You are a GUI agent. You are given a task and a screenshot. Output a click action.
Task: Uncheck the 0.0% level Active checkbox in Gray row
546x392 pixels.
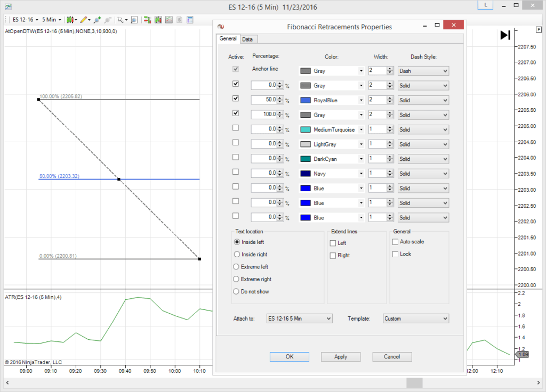(x=236, y=84)
